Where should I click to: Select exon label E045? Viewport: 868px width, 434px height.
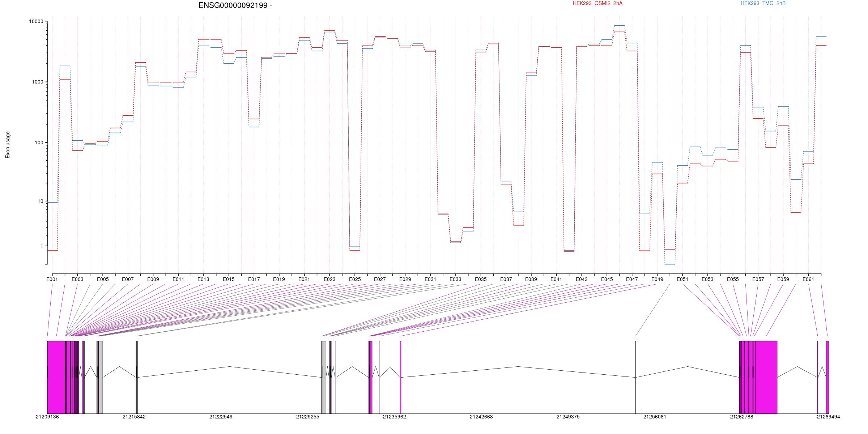[x=607, y=279]
